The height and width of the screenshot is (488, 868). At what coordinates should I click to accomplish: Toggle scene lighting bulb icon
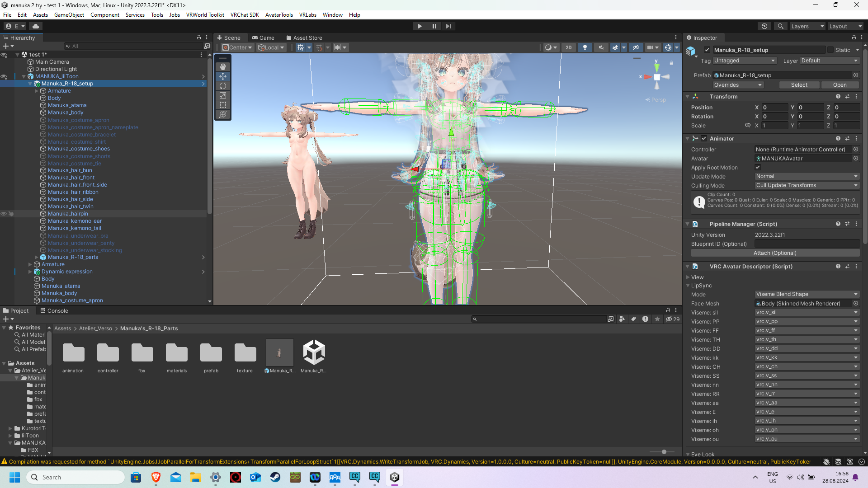pos(585,47)
